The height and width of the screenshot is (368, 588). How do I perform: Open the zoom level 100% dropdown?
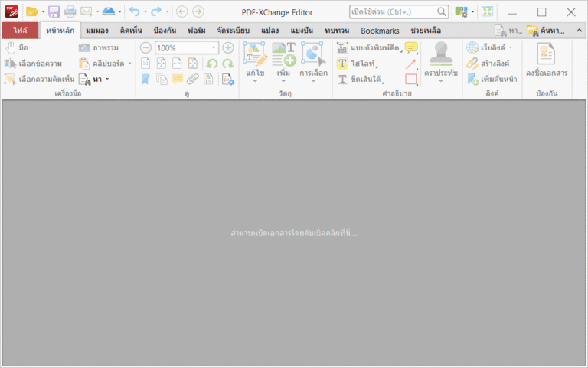(x=214, y=47)
